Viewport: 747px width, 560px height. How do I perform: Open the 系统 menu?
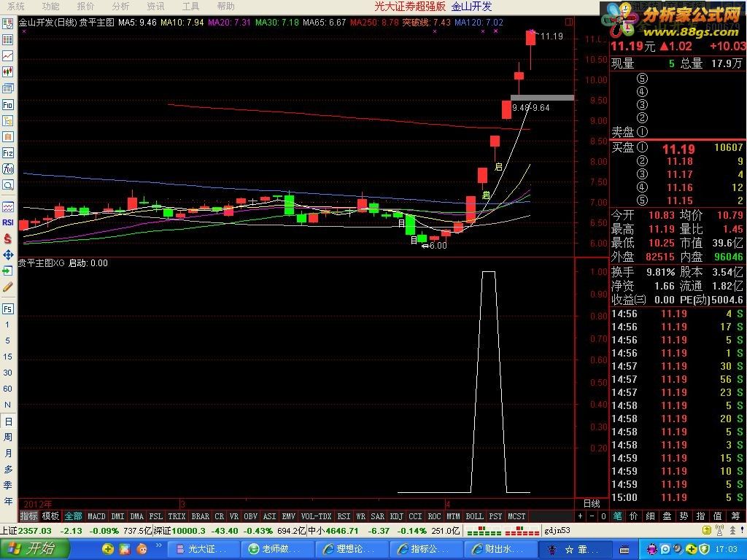(x=16, y=6)
